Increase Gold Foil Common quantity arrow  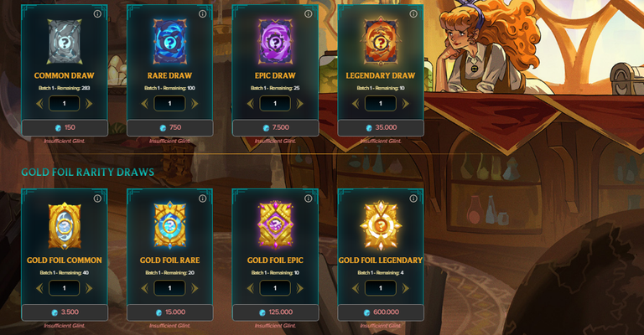tap(89, 288)
